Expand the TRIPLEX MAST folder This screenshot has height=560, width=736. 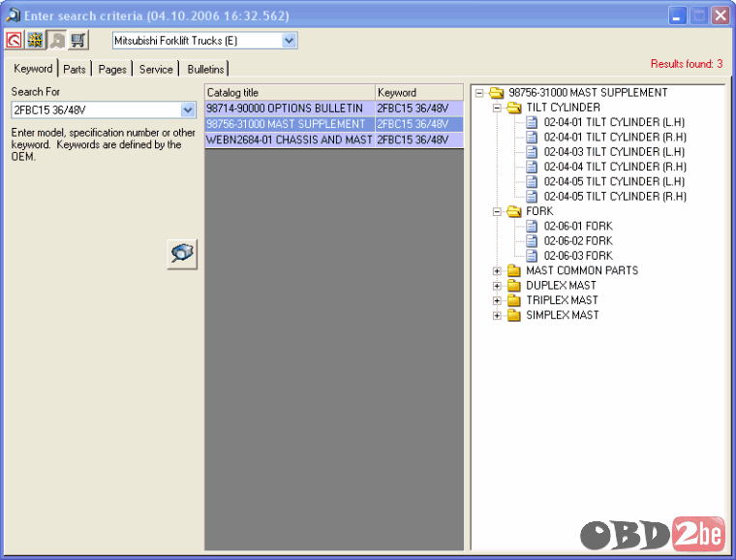497,300
